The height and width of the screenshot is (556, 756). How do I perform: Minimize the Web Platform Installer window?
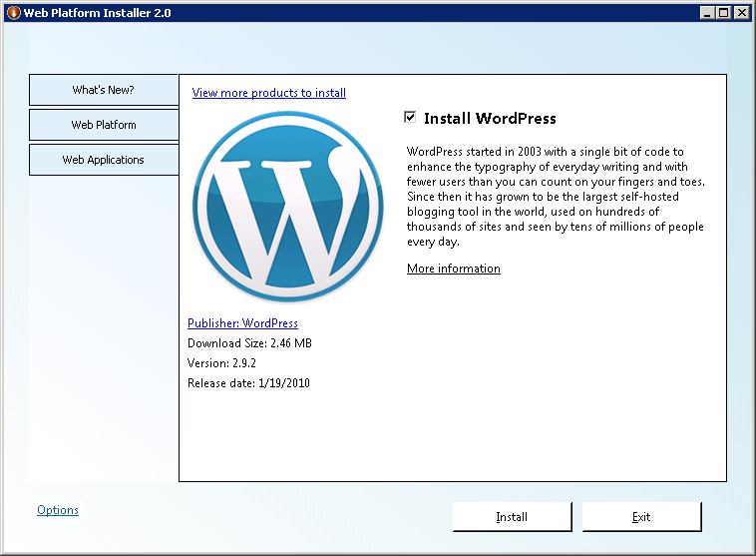707,13
